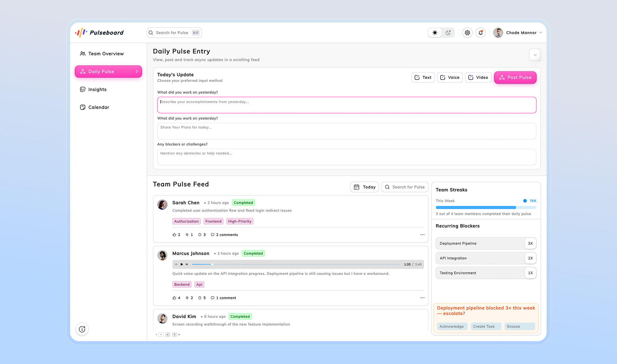
Task: Open the Insights panel from the sidebar
Action: point(97,89)
